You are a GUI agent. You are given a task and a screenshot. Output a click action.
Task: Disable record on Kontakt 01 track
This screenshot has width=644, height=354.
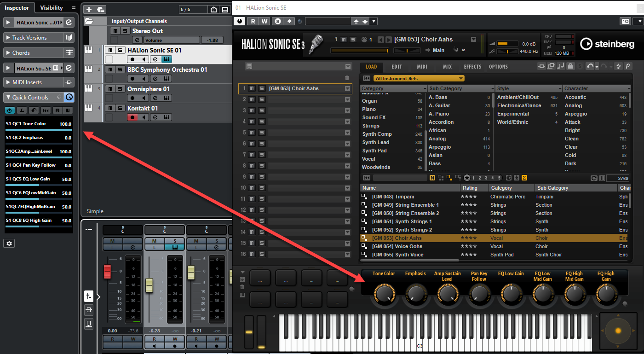tap(132, 117)
